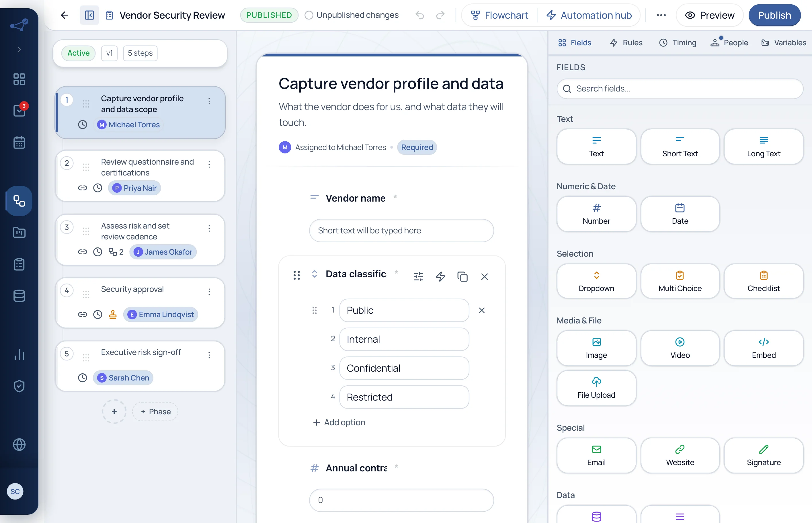This screenshot has height=523, width=812.
Task: Open the Automation hub
Action: click(x=589, y=15)
